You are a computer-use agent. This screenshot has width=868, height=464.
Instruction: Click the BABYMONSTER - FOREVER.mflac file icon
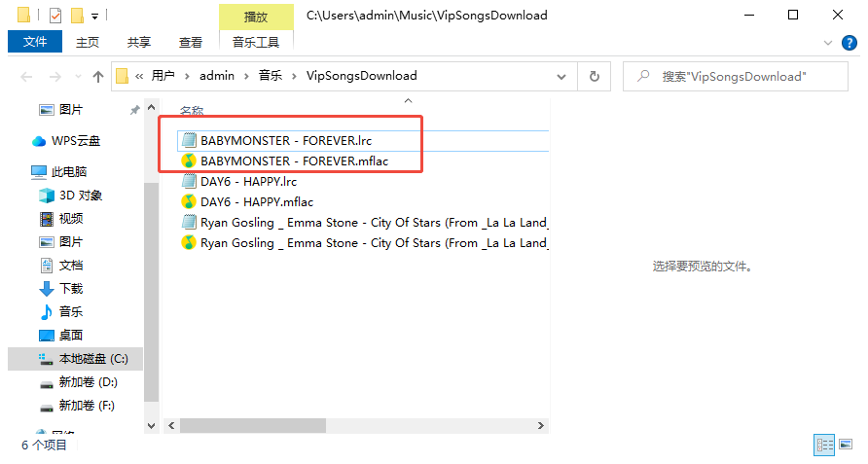tap(190, 161)
